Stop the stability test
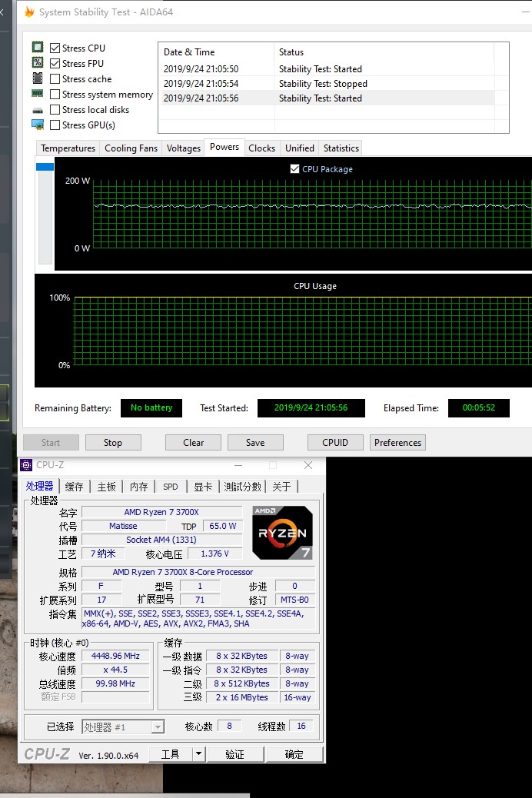Screen dimensions: 532x798 pyautogui.click(x=113, y=443)
